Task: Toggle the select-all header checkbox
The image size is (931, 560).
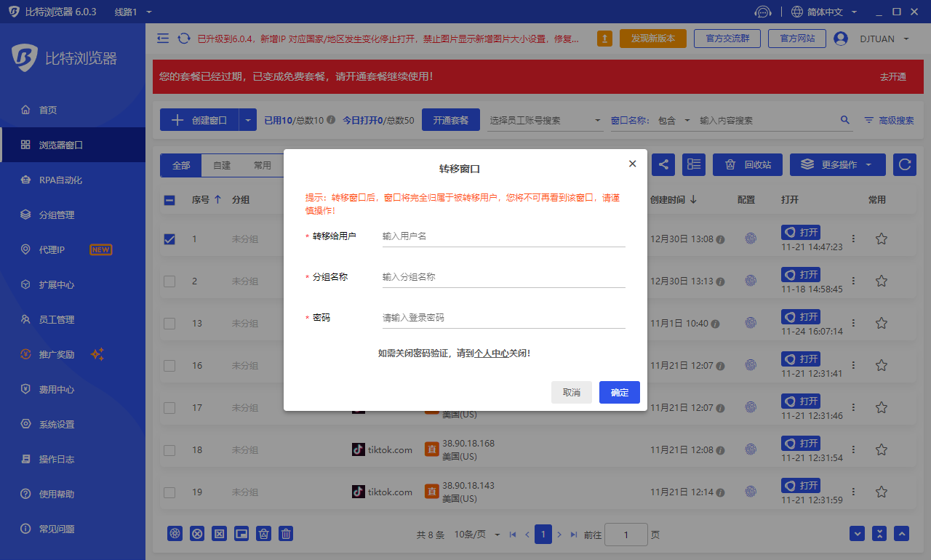Action: pyautogui.click(x=169, y=200)
